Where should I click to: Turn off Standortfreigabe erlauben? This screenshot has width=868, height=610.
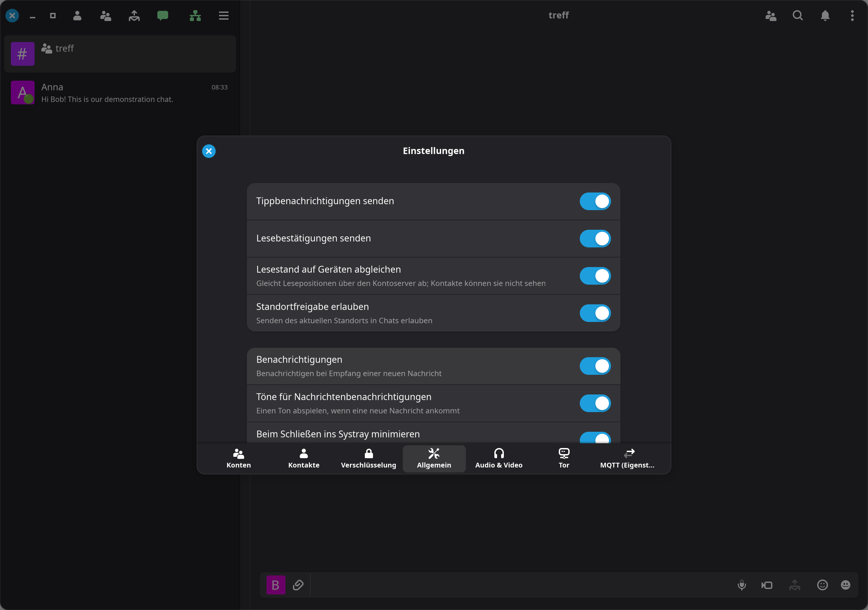tap(595, 313)
